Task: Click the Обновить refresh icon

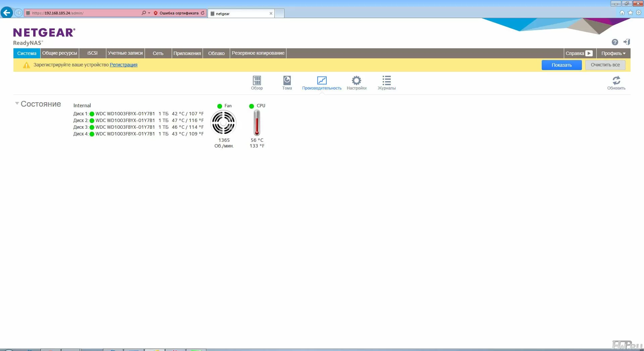Action: pos(616,82)
